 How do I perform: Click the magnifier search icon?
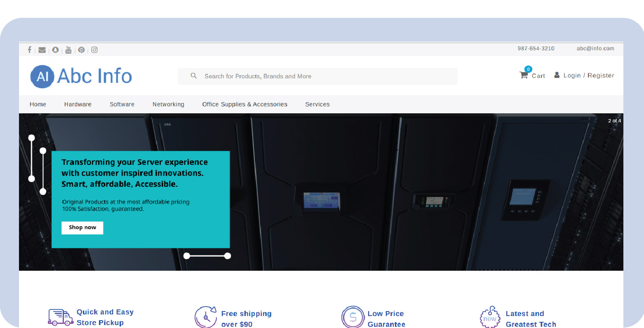coord(193,76)
